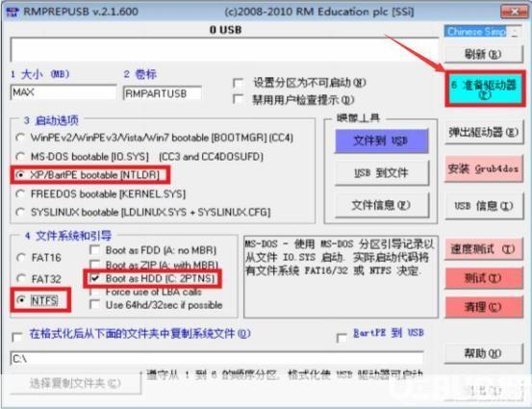The width and height of the screenshot is (532, 409).
Task: Choose the FAT32 file system
Action: coord(21,279)
